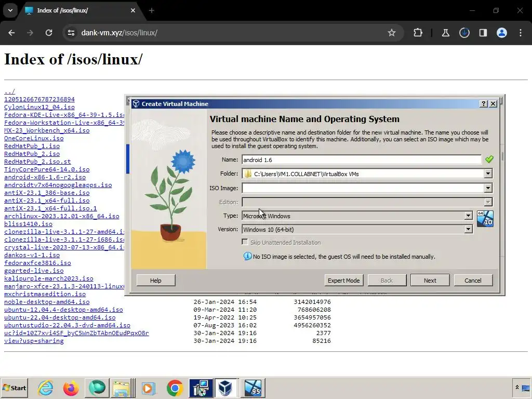532x399 pixels.
Task: Launch Firefox from taskbar
Action: coord(71,388)
